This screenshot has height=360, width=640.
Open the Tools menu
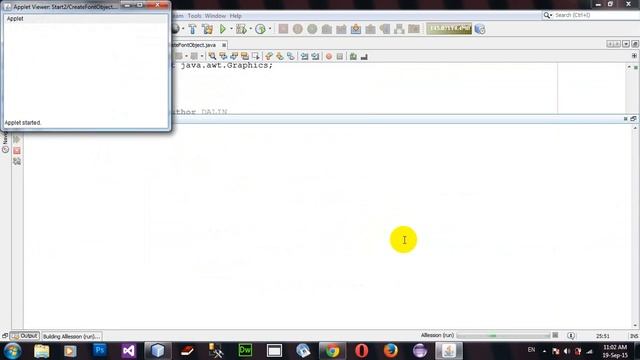pos(194,16)
